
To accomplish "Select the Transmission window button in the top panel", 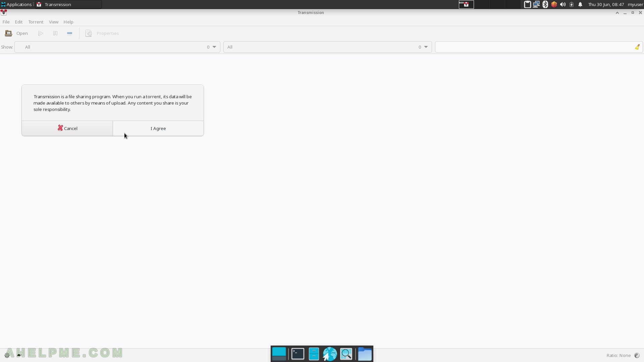I will point(68,4).
